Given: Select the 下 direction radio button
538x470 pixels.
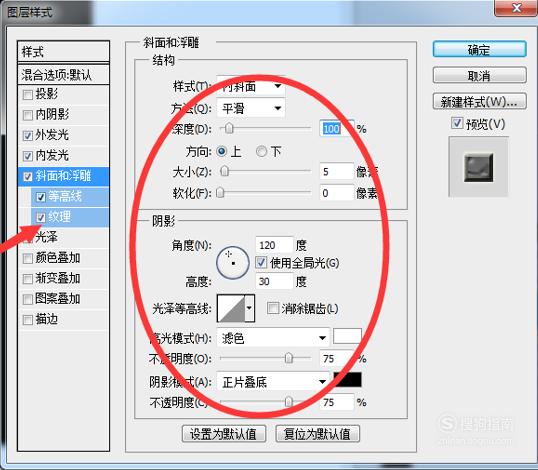Looking at the screenshot, I should tap(261, 151).
